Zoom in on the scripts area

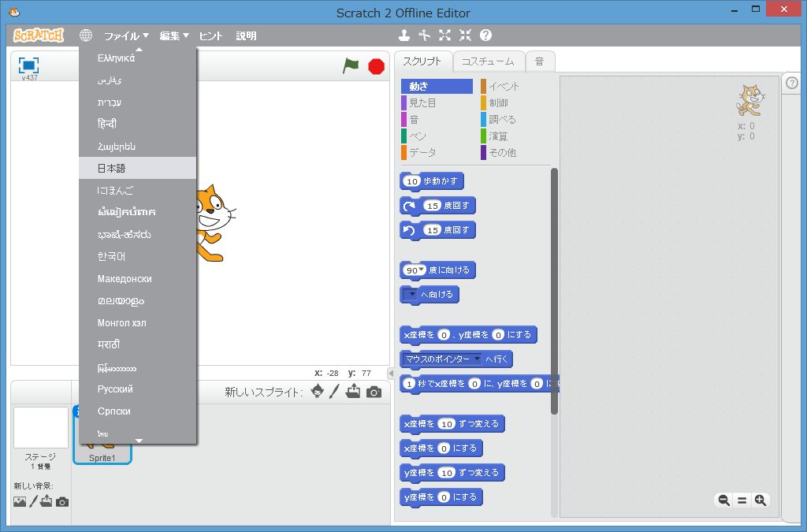(760, 500)
